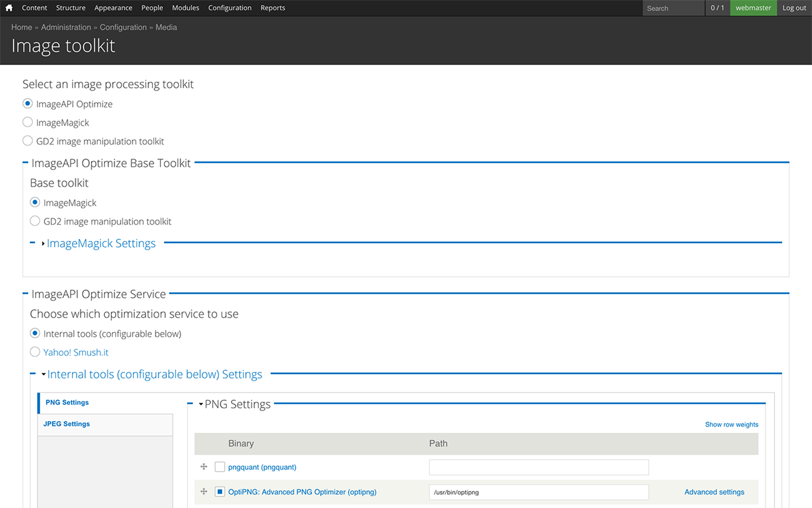812x508 pixels.
Task: Select Yahoo! Smush.it service radio
Action: pyautogui.click(x=35, y=352)
